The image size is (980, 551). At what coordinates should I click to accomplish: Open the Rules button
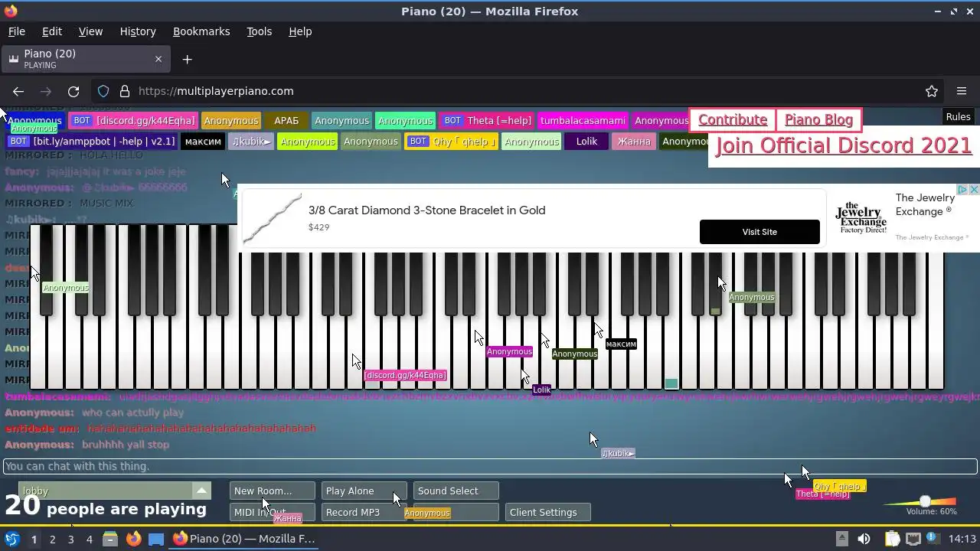pos(958,117)
